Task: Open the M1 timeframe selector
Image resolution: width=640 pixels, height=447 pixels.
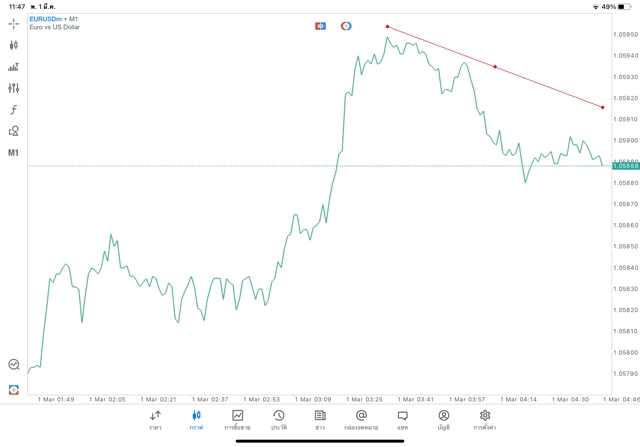Action: [14, 153]
